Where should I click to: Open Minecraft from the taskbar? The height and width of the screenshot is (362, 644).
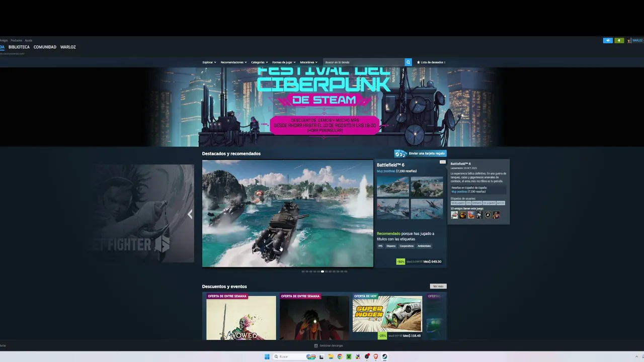point(349,357)
